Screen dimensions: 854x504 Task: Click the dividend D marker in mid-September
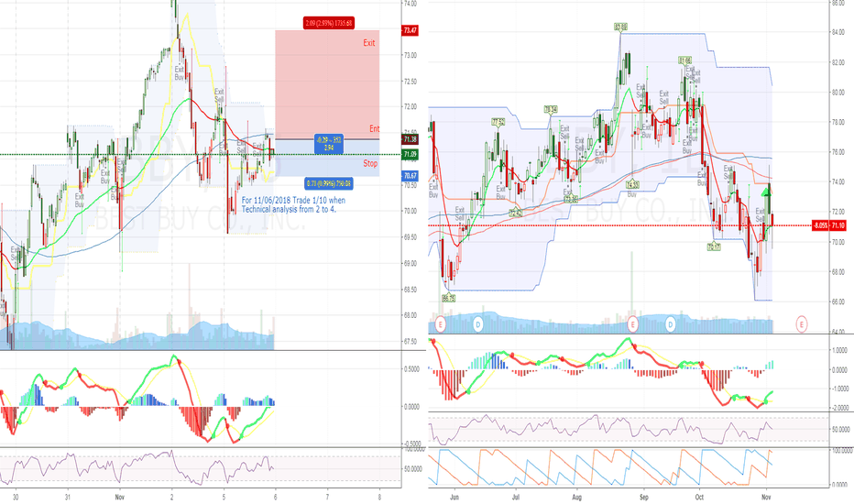click(x=671, y=324)
